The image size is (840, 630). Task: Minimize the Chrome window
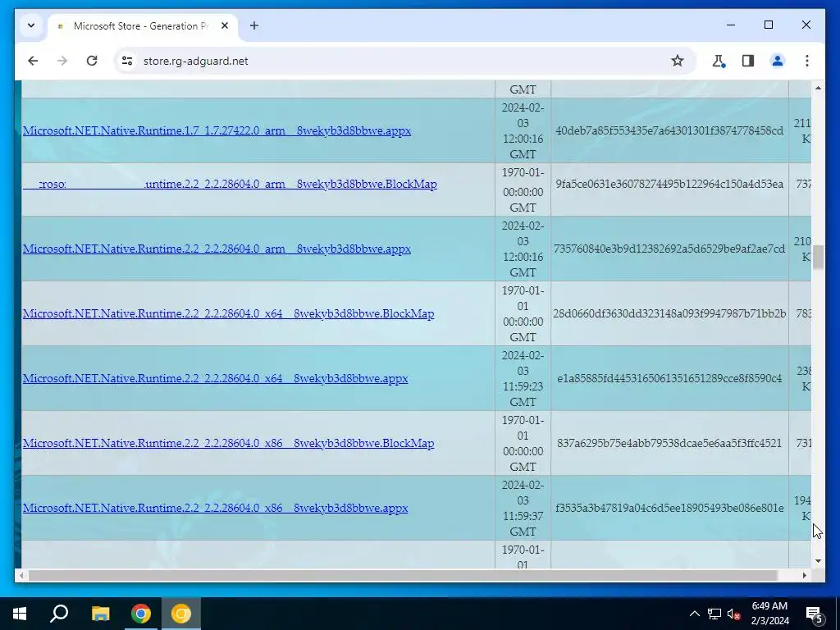(x=731, y=25)
